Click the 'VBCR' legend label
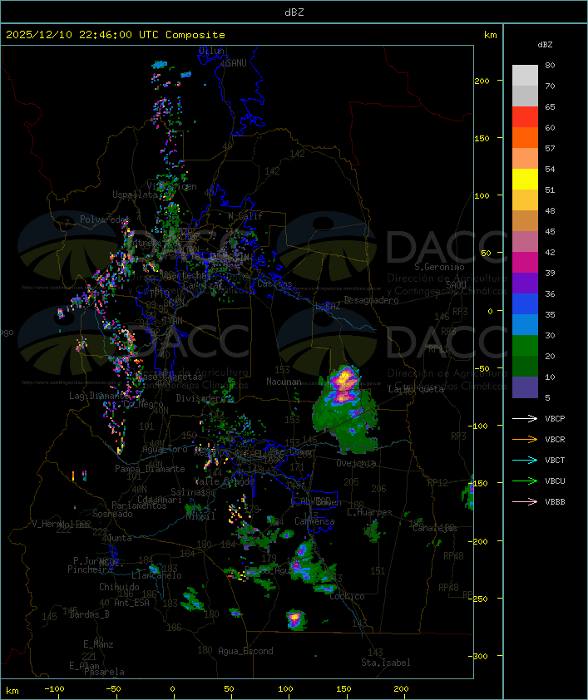Image resolution: width=588 pixels, height=700 pixels. [x=555, y=439]
